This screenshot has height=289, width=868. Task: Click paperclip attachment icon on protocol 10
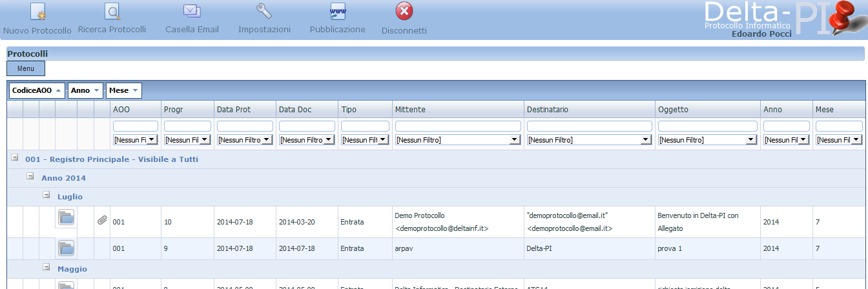tap(102, 221)
